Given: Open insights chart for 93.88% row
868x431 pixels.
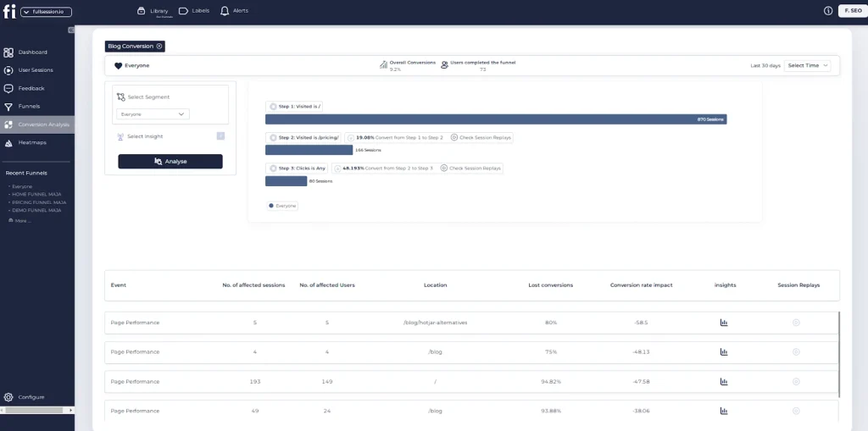Looking at the screenshot, I should [724, 411].
